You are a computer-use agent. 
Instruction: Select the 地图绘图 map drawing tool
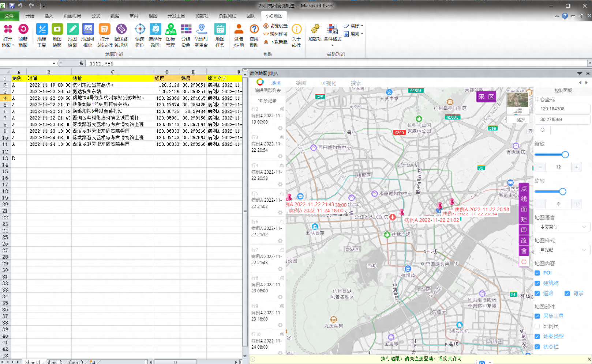pyautogui.click(x=72, y=29)
